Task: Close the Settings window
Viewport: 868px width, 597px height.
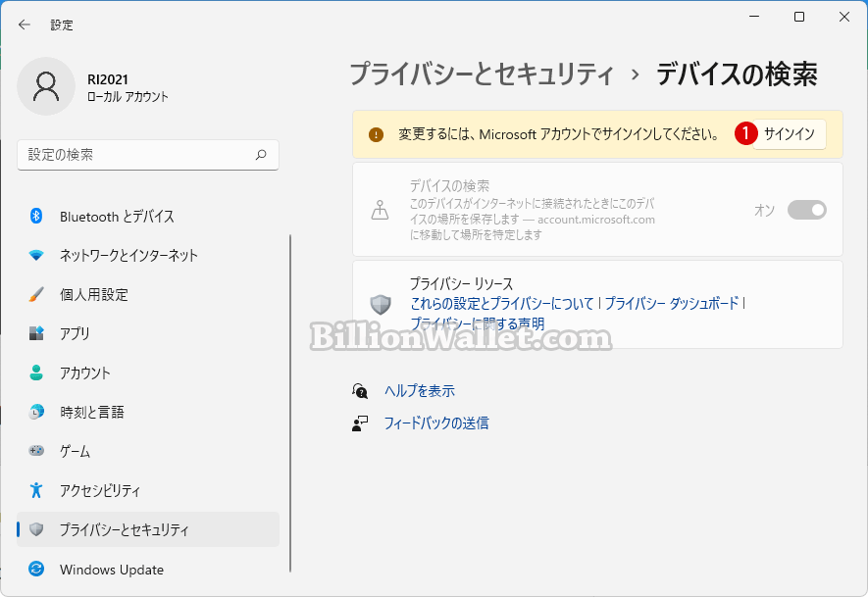Action: (x=844, y=17)
